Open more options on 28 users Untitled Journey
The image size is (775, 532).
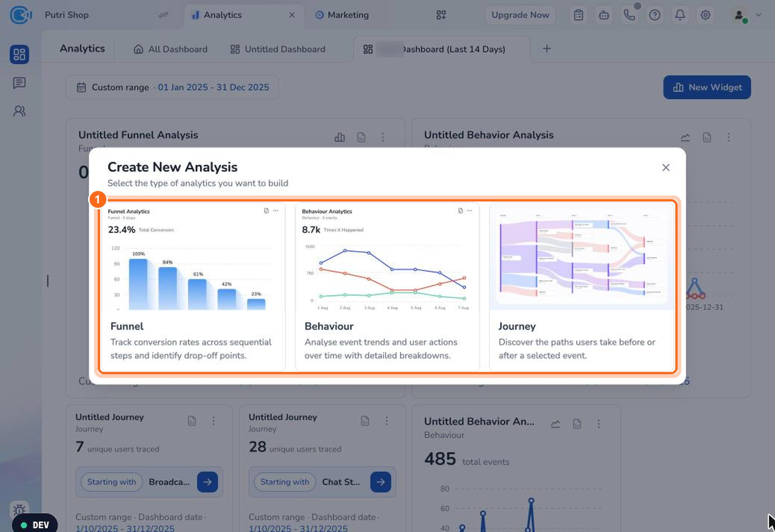coord(387,421)
